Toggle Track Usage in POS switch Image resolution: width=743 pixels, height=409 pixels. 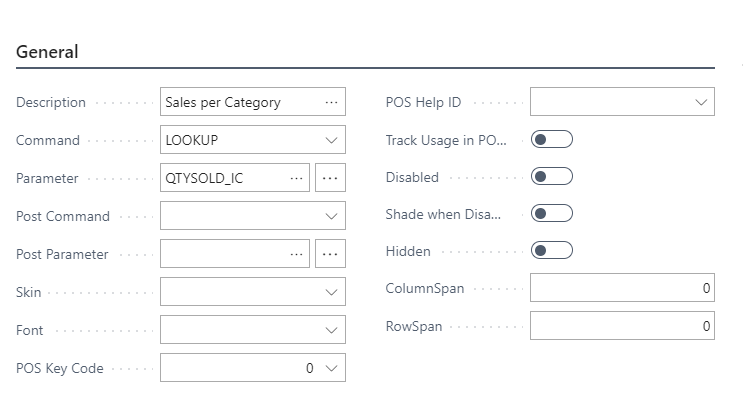(552, 140)
